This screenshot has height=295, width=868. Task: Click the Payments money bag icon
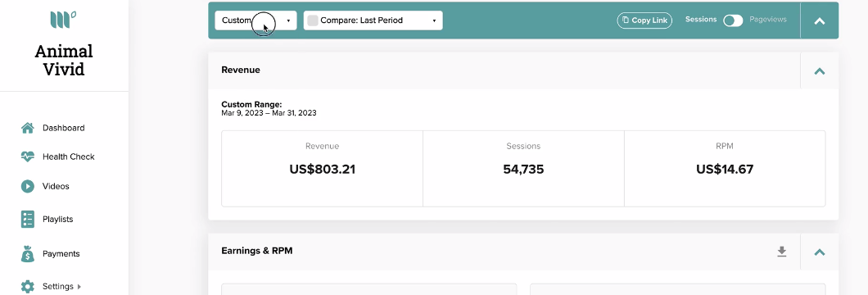pos(28,254)
